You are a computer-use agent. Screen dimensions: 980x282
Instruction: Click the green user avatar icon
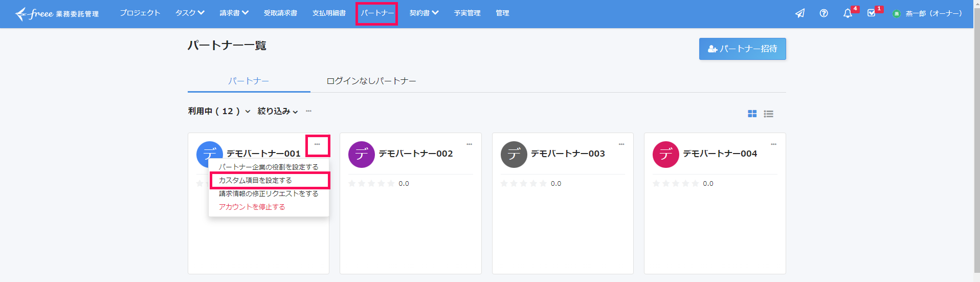click(896, 14)
